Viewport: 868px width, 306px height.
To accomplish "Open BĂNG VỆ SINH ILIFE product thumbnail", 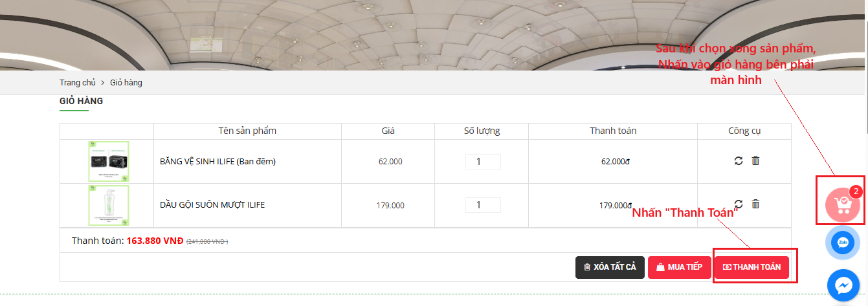I will 108,161.
